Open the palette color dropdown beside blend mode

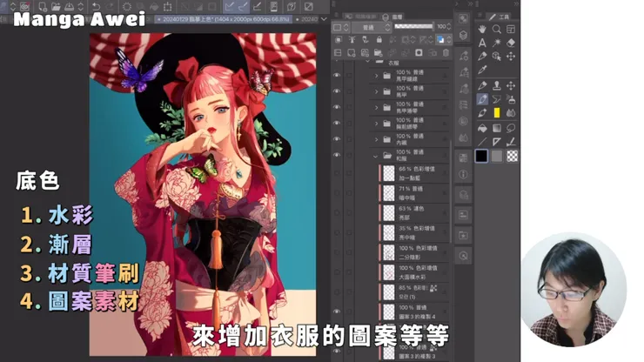tap(341, 27)
